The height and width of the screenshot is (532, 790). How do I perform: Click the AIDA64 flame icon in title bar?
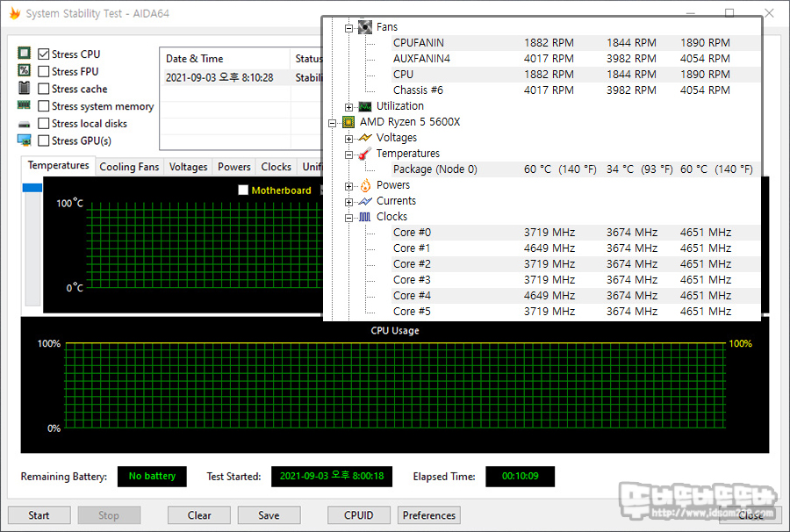pyautogui.click(x=15, y=13)
